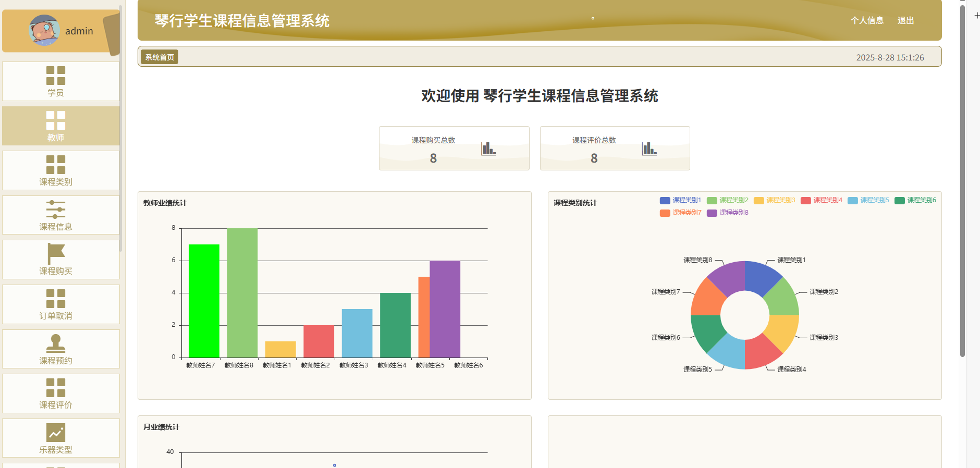Click the yellow 教师姓名1 bar

click(x=280, y=349)
